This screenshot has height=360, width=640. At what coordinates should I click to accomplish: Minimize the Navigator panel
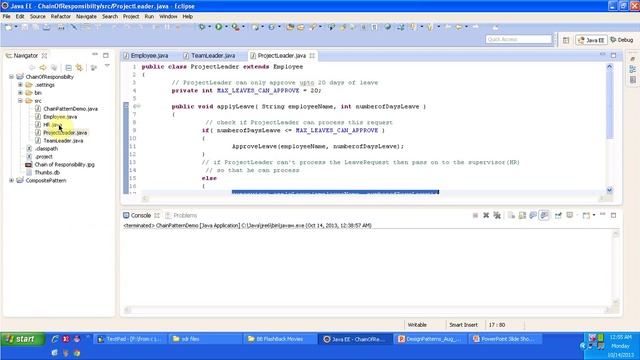tap(95, 54)
